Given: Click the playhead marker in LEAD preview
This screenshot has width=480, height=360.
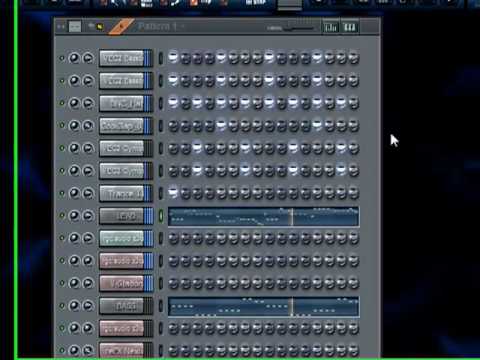Looking at the screenshot, I should click(292, 216).
